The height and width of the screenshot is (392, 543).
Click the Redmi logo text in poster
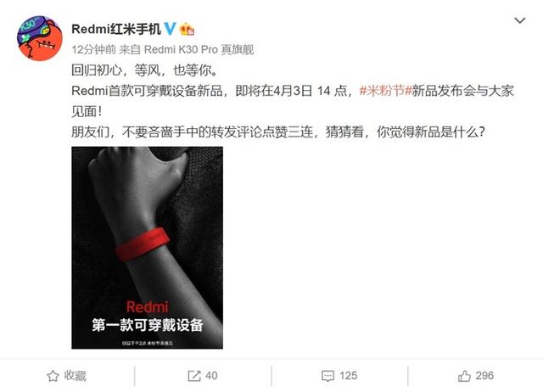click(x=147, y=307)
